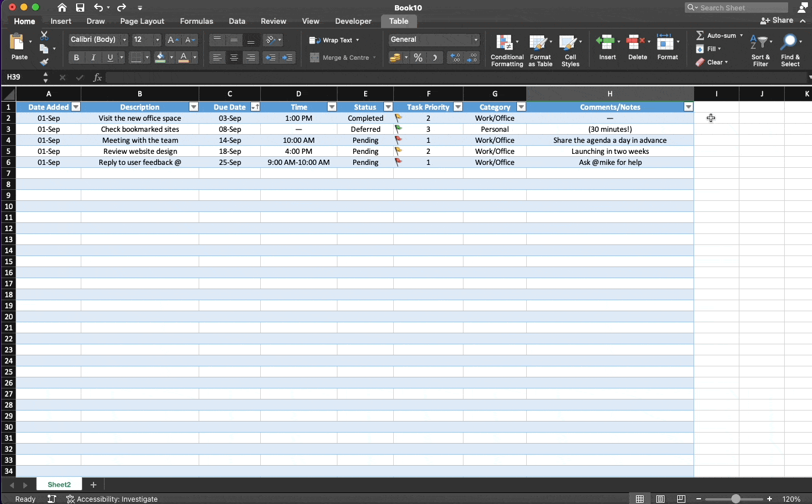Switch to the Formulas ribbon tab
Viewport: 812px width, 504px height.
tap(196, 21)
